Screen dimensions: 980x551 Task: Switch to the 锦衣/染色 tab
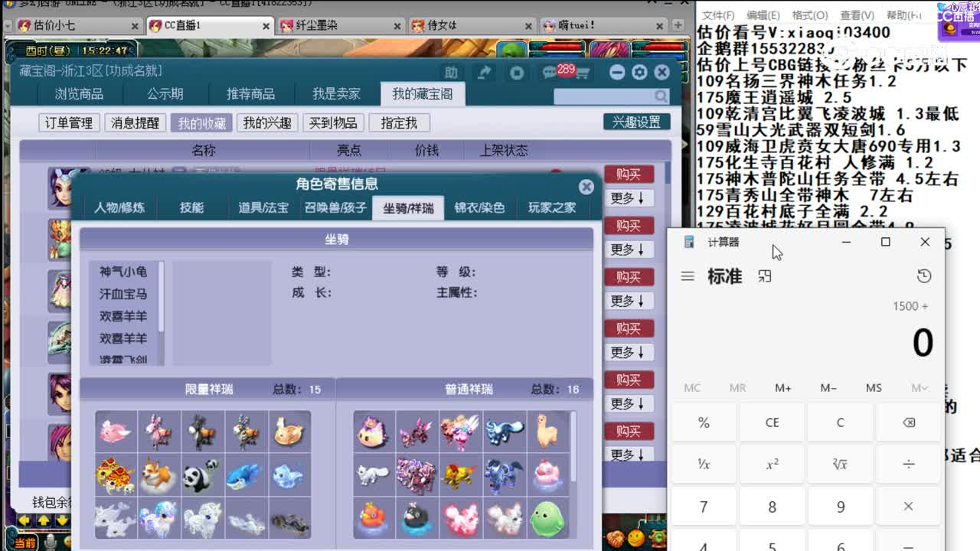[x=479, y=207]
